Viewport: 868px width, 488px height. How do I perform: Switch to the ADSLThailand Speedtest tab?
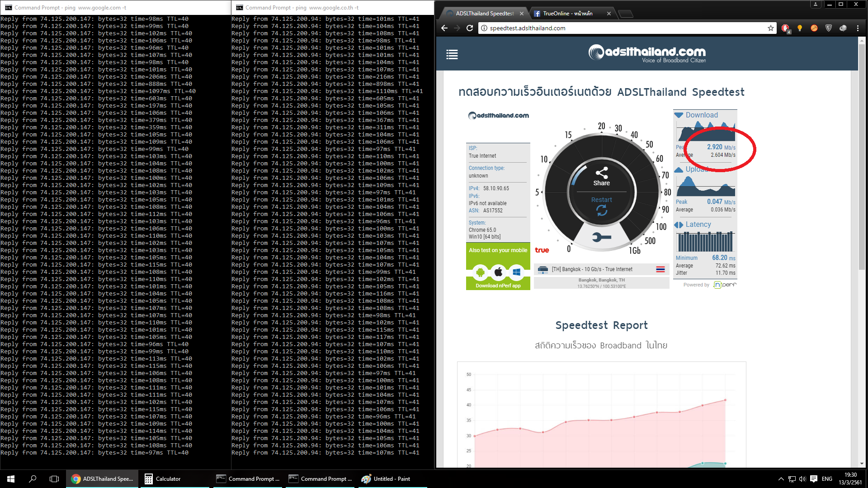click(x=484, y=14)
